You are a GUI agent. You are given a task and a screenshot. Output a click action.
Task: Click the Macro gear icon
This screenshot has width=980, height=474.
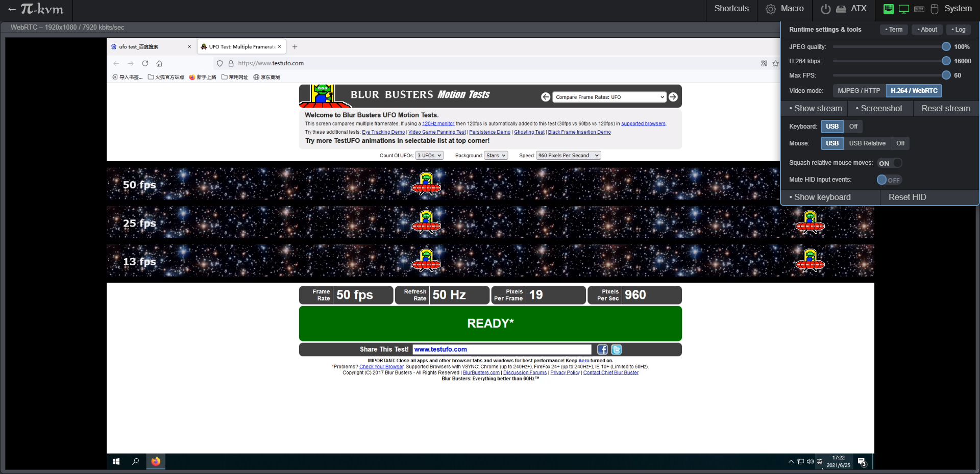[x=771, y=9]
